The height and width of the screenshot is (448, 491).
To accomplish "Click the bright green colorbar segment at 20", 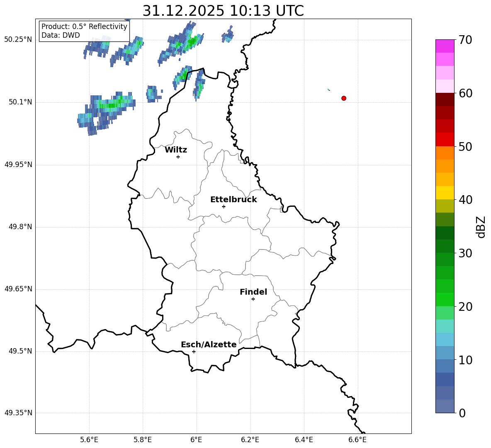I will point(445,299).
